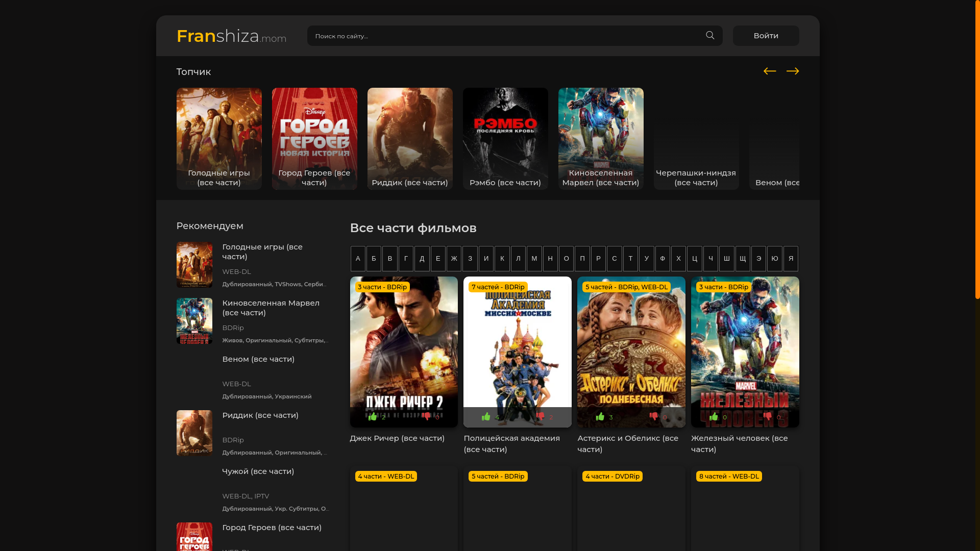Open Черепашки-ниндзя card in Топчик carousel

(x=696, y=139)
